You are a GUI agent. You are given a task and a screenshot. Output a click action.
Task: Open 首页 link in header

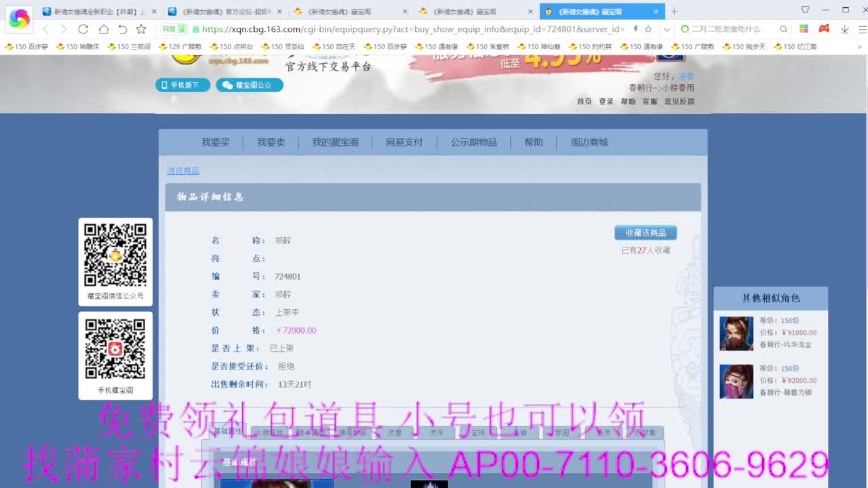click(585, 102)
